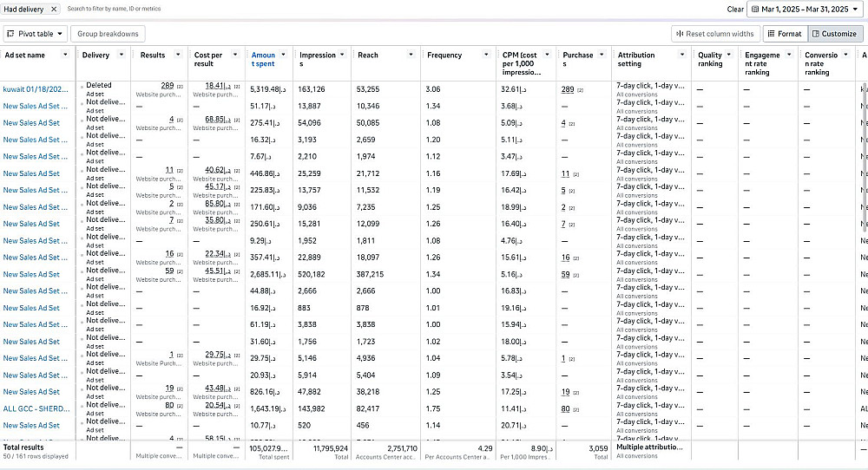
Task: Click the 18.41 cost per result value
Action: click(x=218, y=85)
